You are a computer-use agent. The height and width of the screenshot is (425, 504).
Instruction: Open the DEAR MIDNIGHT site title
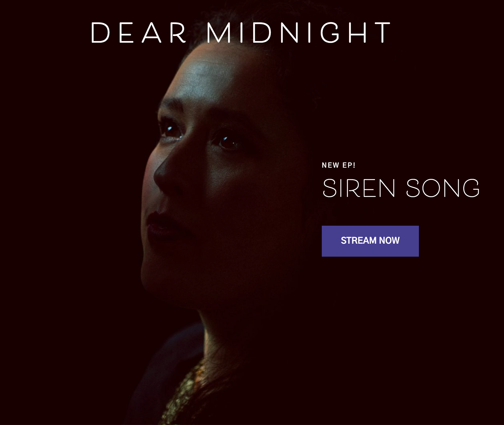click(241, 32)
